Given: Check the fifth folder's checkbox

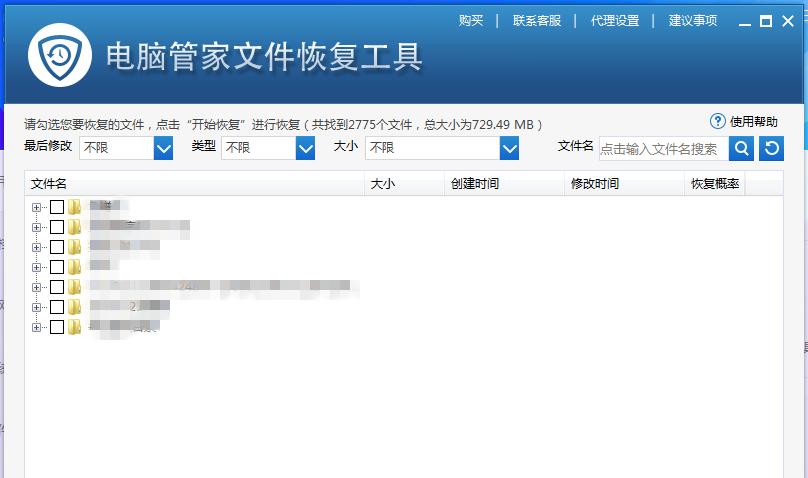Looking at the screenshot, I should coord(57,287).
